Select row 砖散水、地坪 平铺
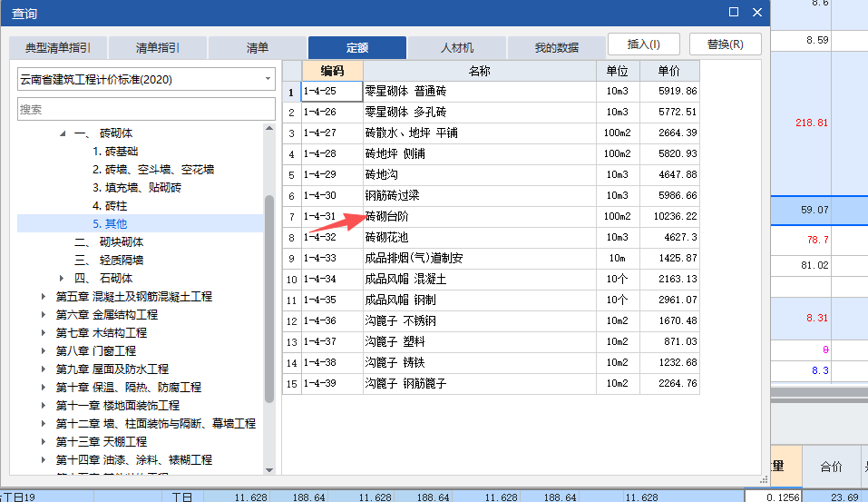868x502 pixels. 491,133
